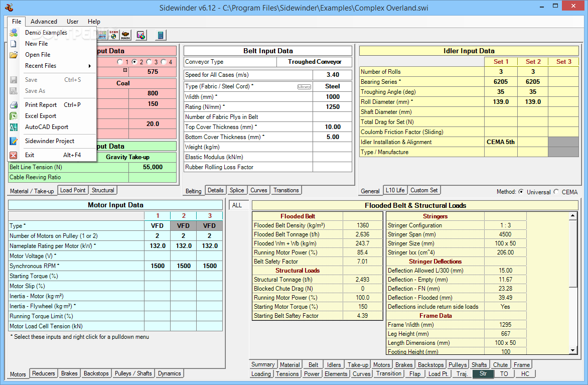Open the Help menu

point(94,22)
